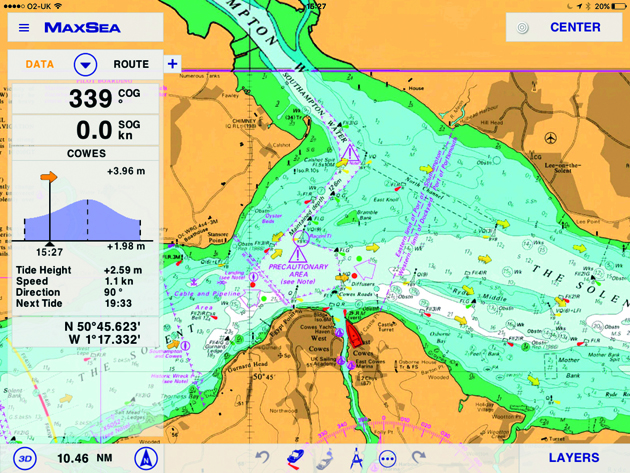The width and height of the screenshot is (630, 473).
Task: Tap the Bluetooth icon in status bar
Action: click(588, 6)
